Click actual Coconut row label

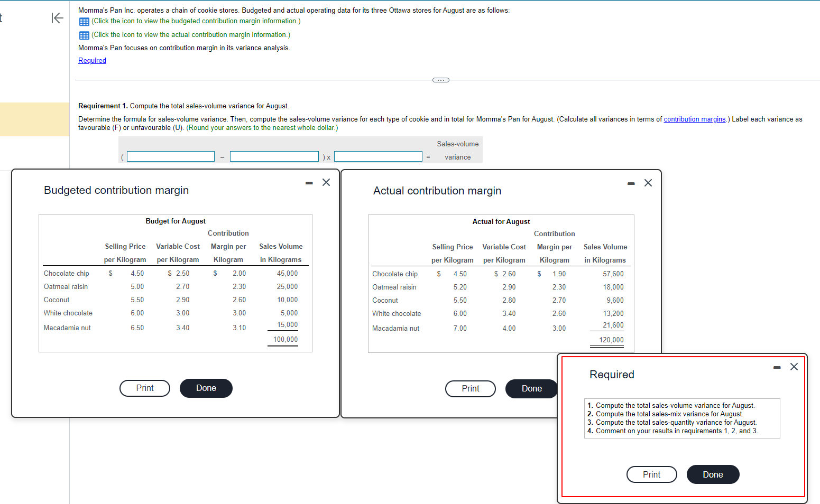click(385, 301)
